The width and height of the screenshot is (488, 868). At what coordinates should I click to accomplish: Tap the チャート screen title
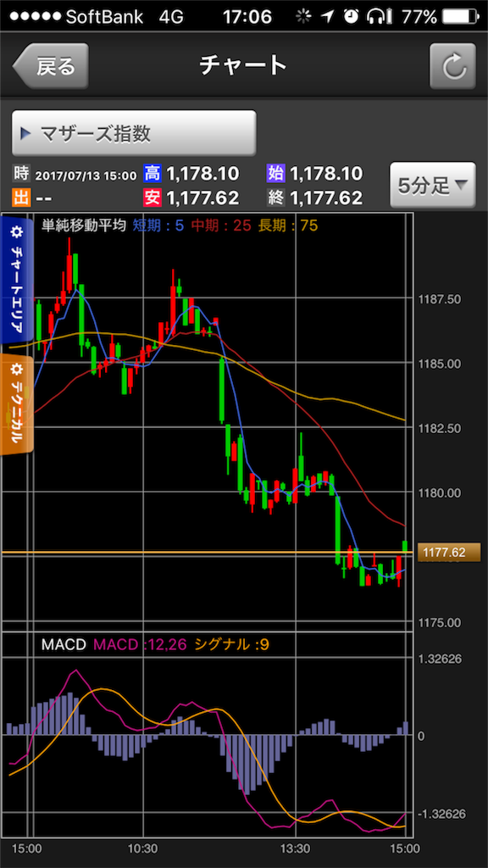(x=243, y=66)
